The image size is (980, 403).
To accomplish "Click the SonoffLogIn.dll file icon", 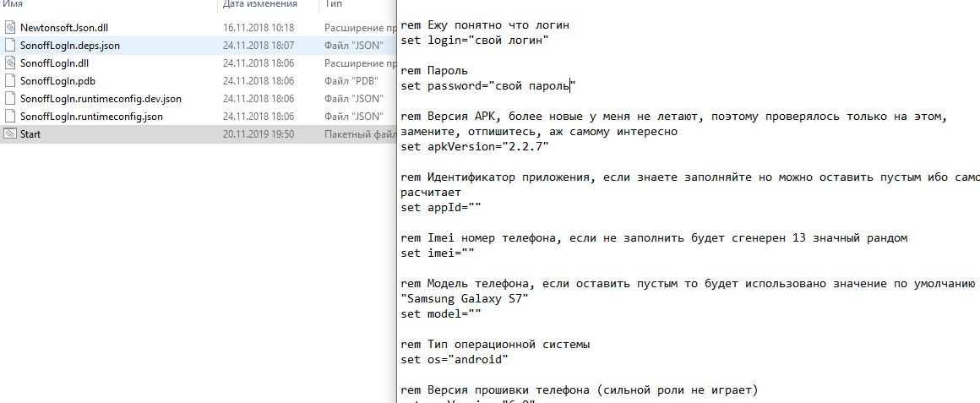I will tap(10, 63).
